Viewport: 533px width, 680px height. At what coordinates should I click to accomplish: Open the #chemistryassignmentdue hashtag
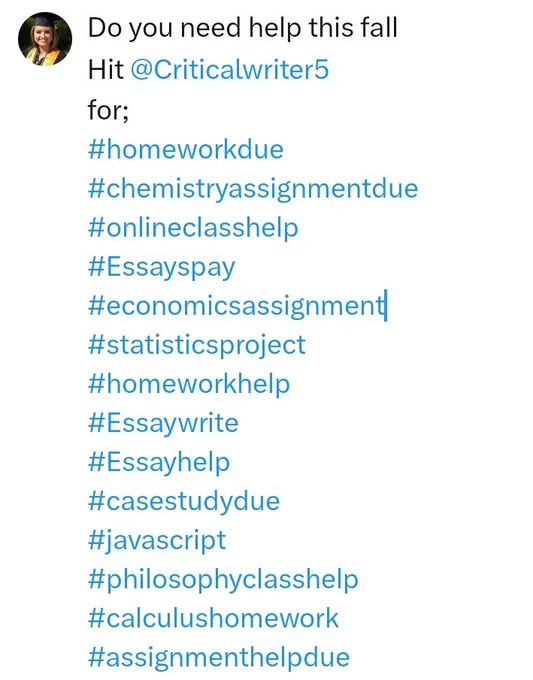coord(253,190)
